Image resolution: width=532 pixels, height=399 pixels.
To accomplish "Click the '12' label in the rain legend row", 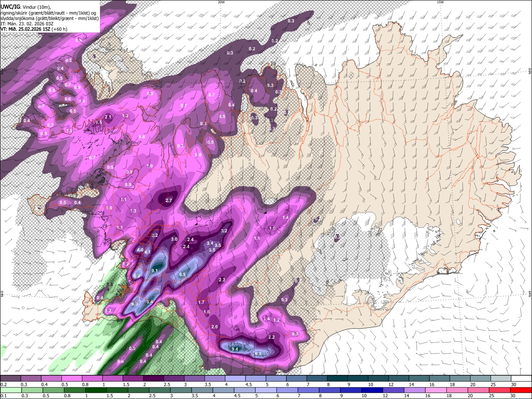I will (385, 396).
